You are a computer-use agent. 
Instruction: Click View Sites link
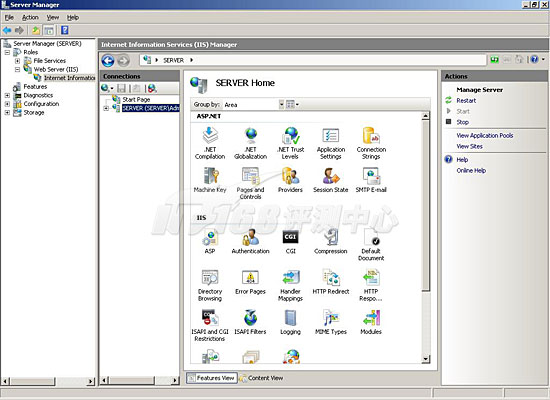click(469, 146)
